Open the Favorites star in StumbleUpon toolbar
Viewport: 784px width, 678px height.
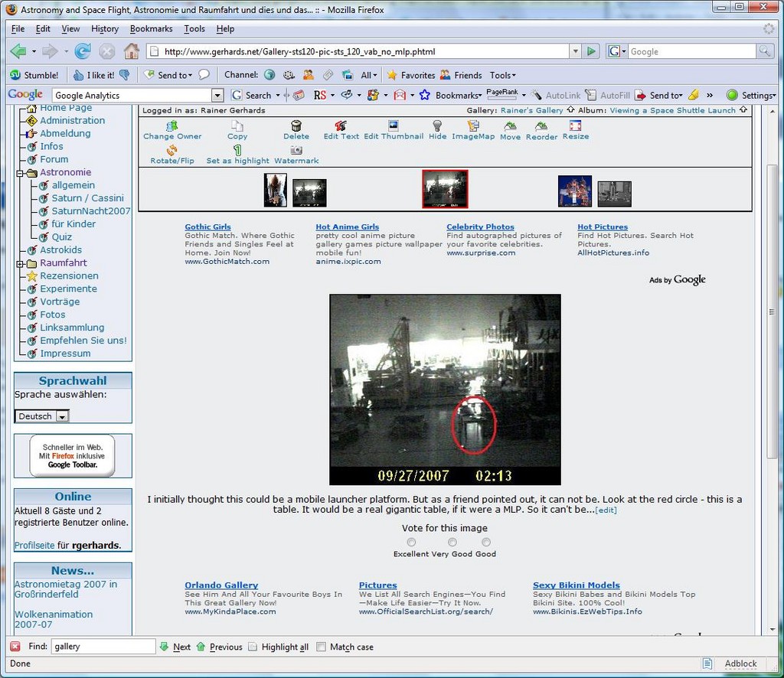coord(411,75)
